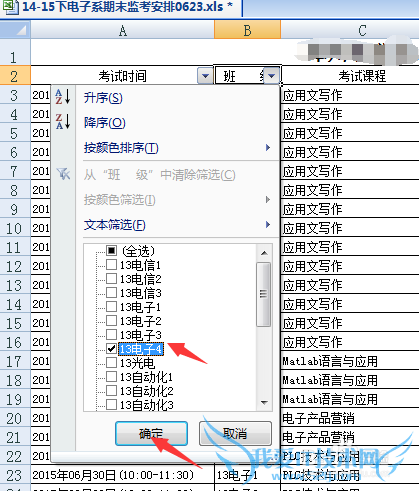Click the descending sort Z-A icon

click(63, 121)
